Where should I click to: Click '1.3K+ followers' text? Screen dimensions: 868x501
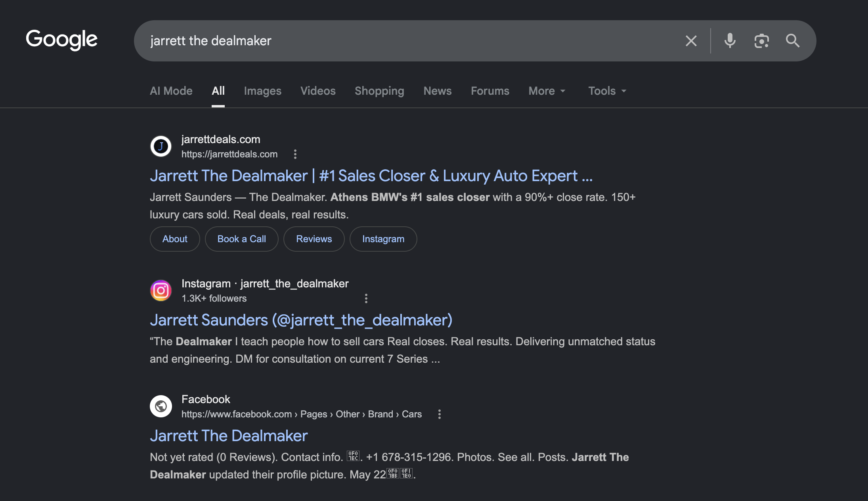point(214,298)
